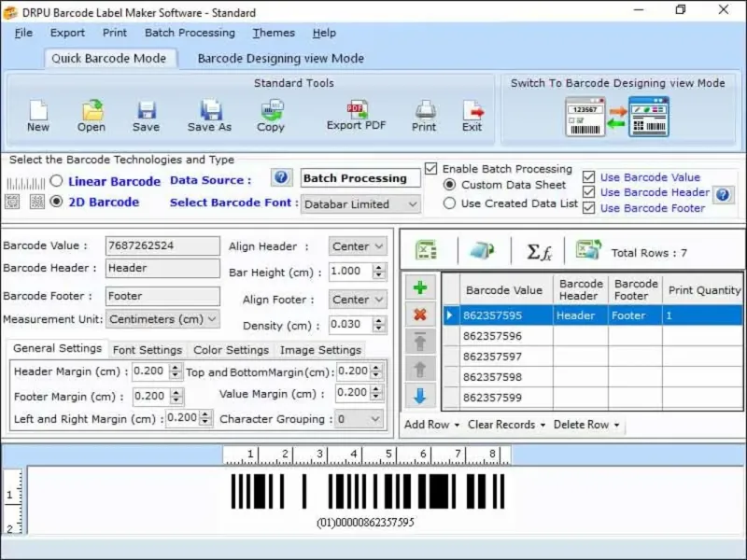The image size is (747, 560).
Task: Click the blue sheets icon in batch toolbar
Action: point(482,250)
